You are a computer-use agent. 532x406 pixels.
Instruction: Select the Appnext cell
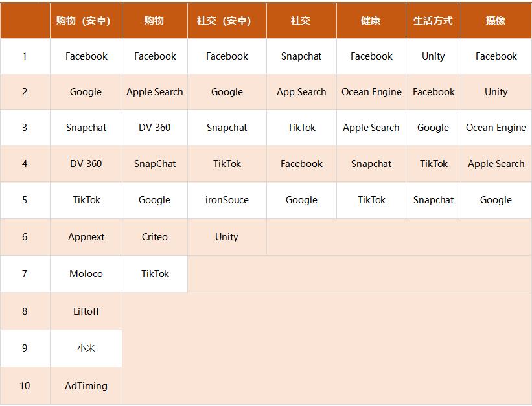coord(86,237)
